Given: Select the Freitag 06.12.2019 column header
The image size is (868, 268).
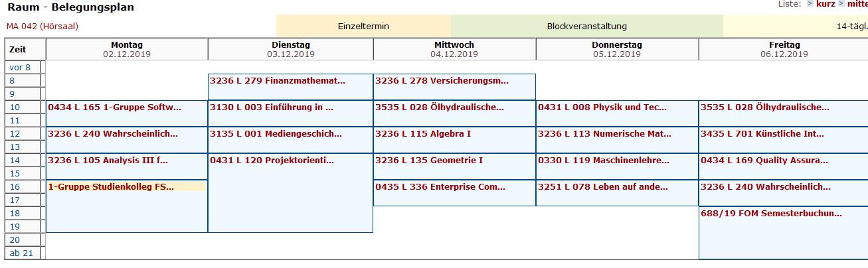Looking at the screenshot, I should [x=784, y=49].
